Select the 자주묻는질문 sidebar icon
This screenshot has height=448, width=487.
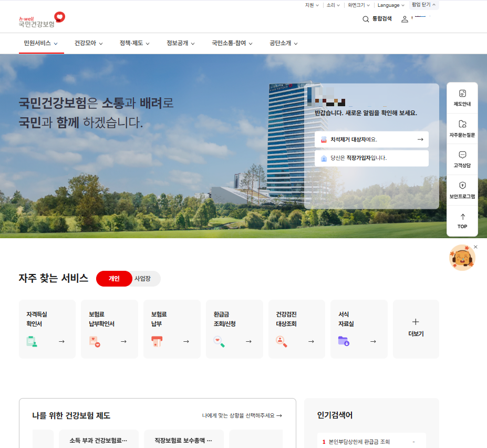click(x=462, y=128)
